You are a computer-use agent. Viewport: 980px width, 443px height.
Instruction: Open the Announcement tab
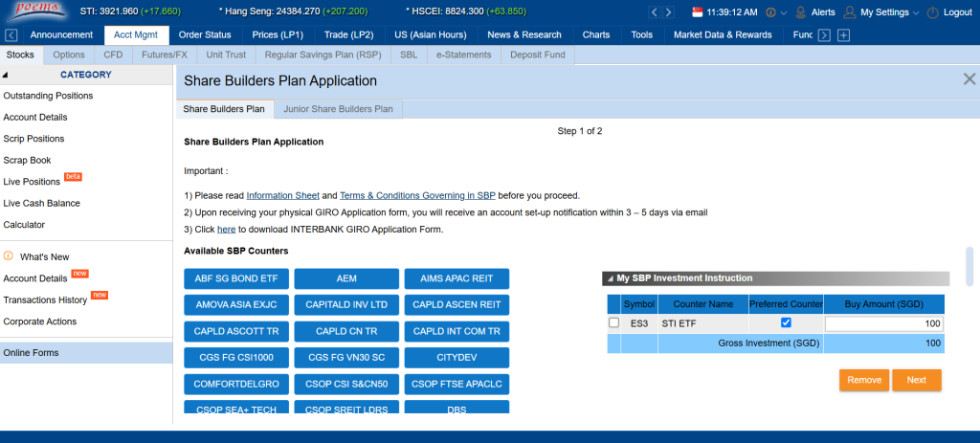tap(61, 35)
